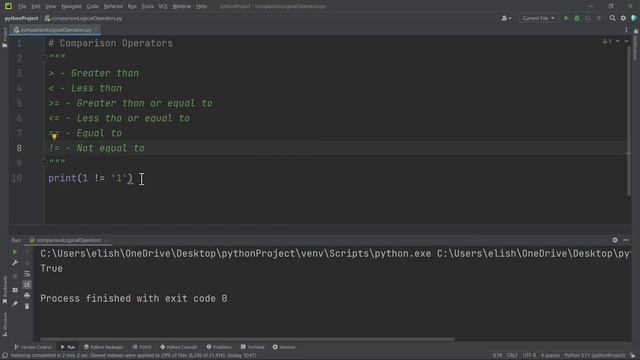
Task: Open the TODO tool window
Action: [x=142, y=347]
